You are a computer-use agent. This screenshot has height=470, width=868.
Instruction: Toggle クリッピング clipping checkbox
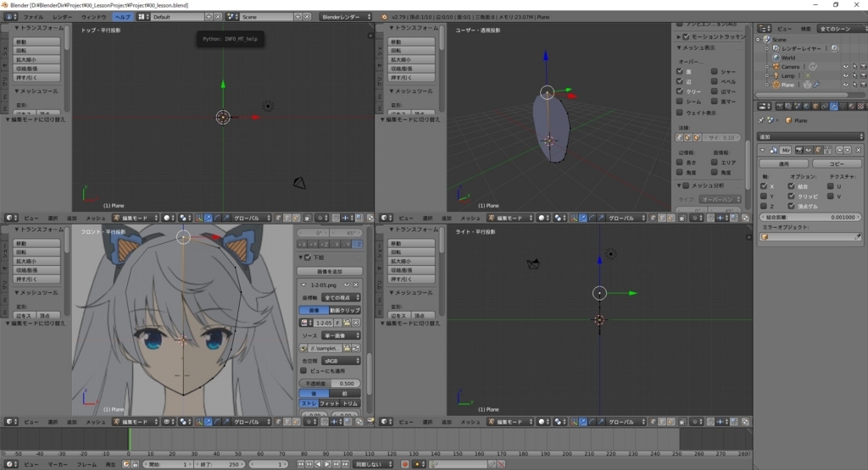pyautogui.click(x=792, y=196)
